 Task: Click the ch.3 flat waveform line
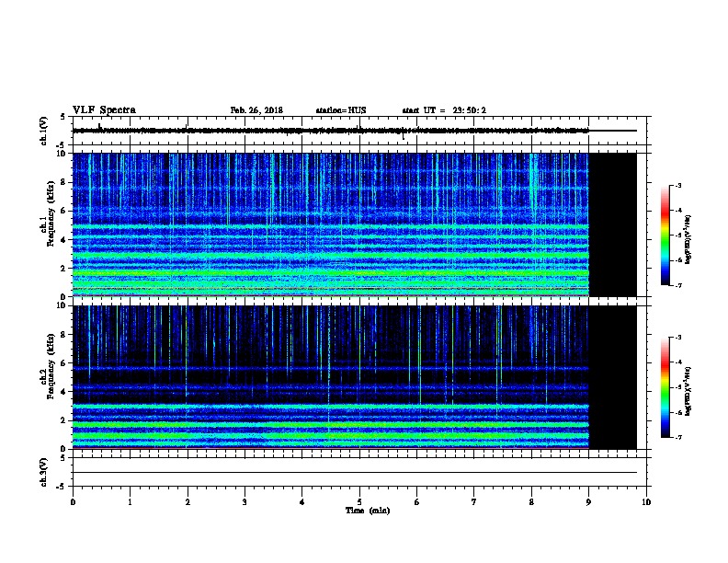click(355, 473)
